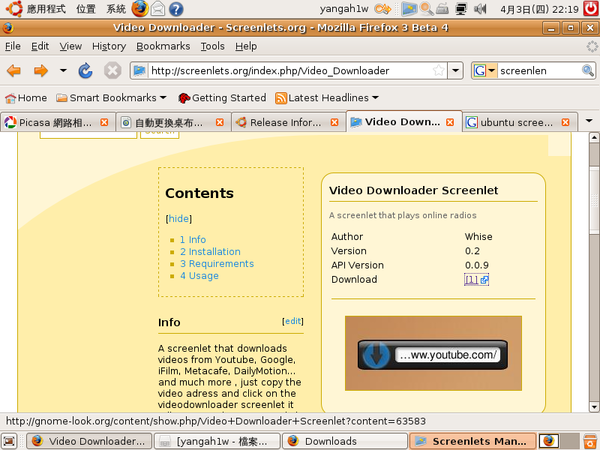Click the date and time clock
Viewport: 600px width, 450px height.
[x=540, y=9]
